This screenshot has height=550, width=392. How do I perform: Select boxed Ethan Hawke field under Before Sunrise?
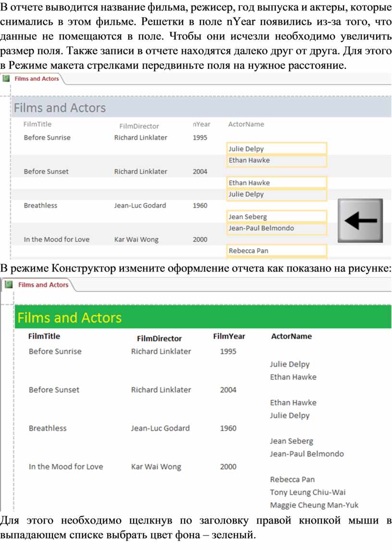277,160
